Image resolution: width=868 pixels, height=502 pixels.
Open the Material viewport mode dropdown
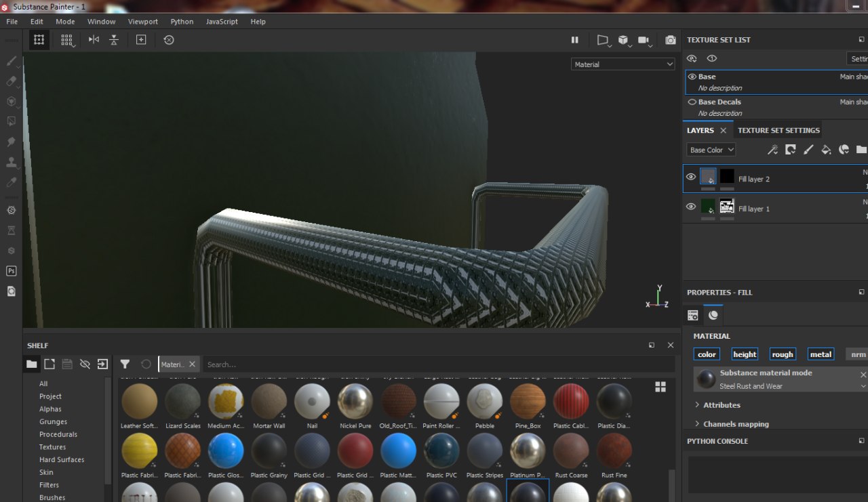(x=623, y=64)
